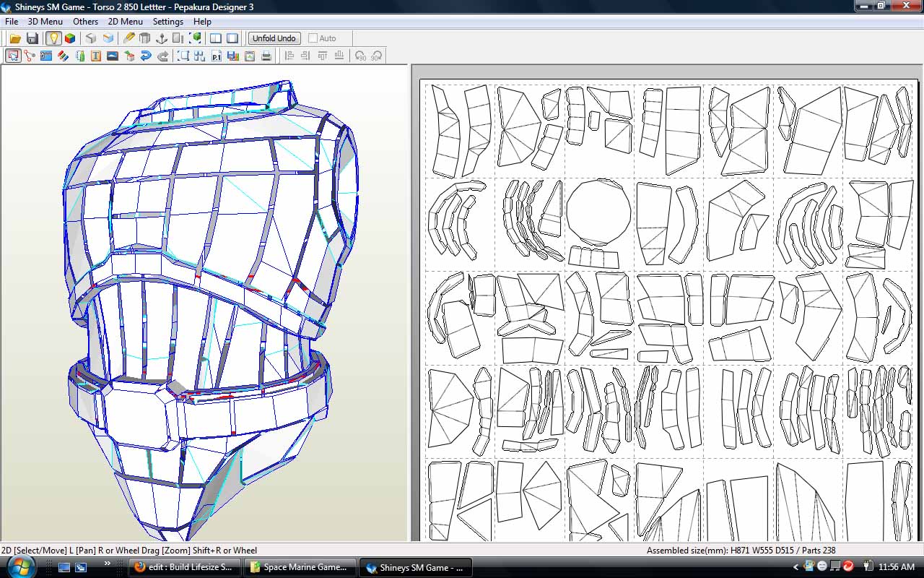Open the Help menu

pos(202,21)
